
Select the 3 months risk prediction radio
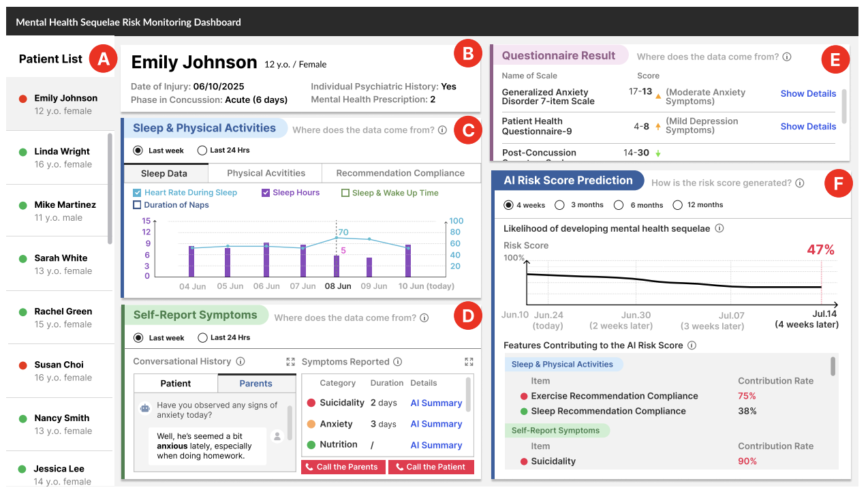click(x=560, y=205)
